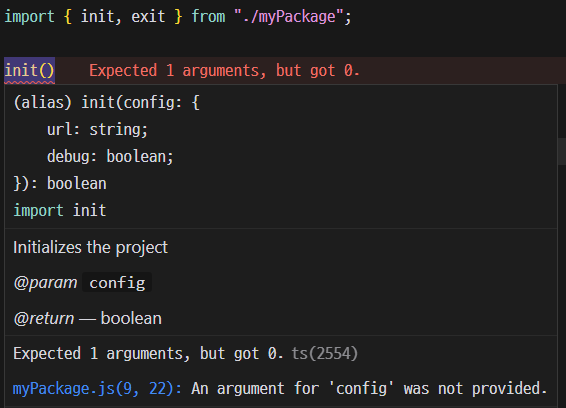Click 'import init' line in hover tooltip
Viewport: 566px width, 408px height.
click(x=60, y=210)
